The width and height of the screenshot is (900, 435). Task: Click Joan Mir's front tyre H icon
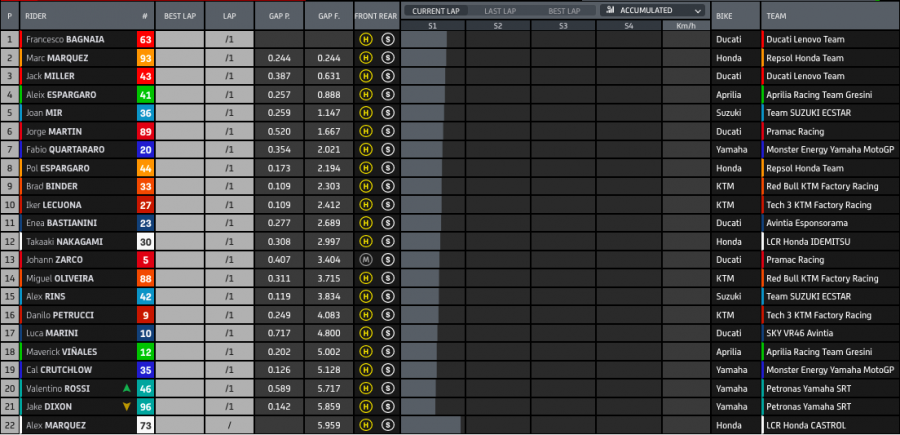366,113
